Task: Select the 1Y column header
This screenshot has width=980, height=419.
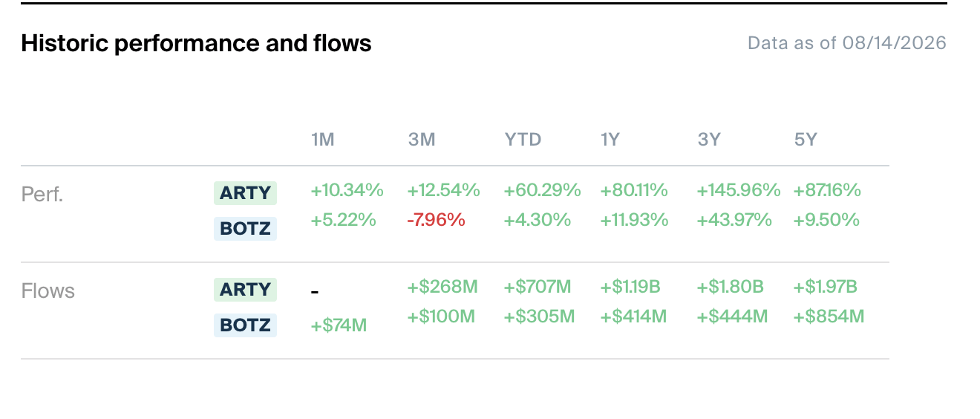Action: [x=610, y=140]
